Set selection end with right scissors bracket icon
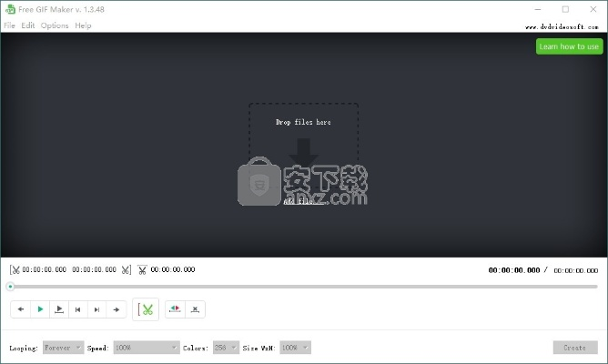Image resolution: width=608 pixels, height=364 pixels. [127, 269]
